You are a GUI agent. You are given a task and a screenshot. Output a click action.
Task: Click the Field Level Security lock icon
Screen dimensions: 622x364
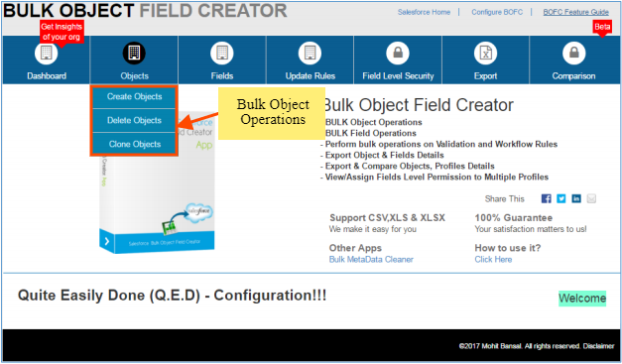tap(398, 53)
